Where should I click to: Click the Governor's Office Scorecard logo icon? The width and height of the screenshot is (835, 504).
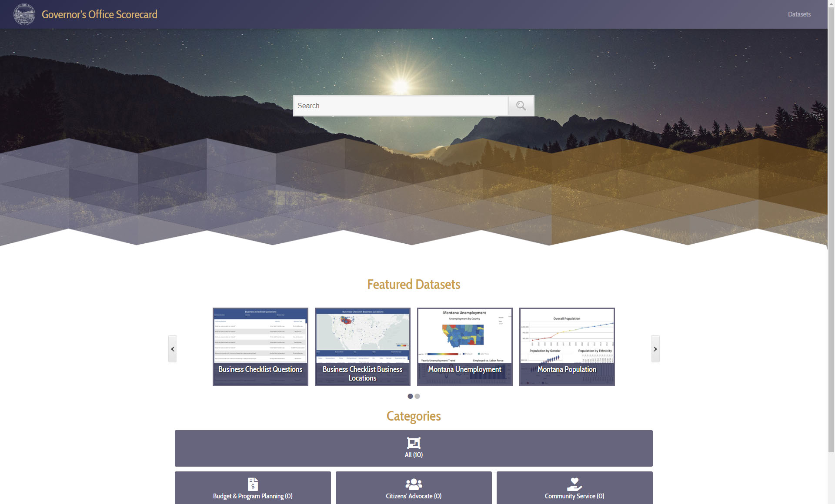click(23, 14)
